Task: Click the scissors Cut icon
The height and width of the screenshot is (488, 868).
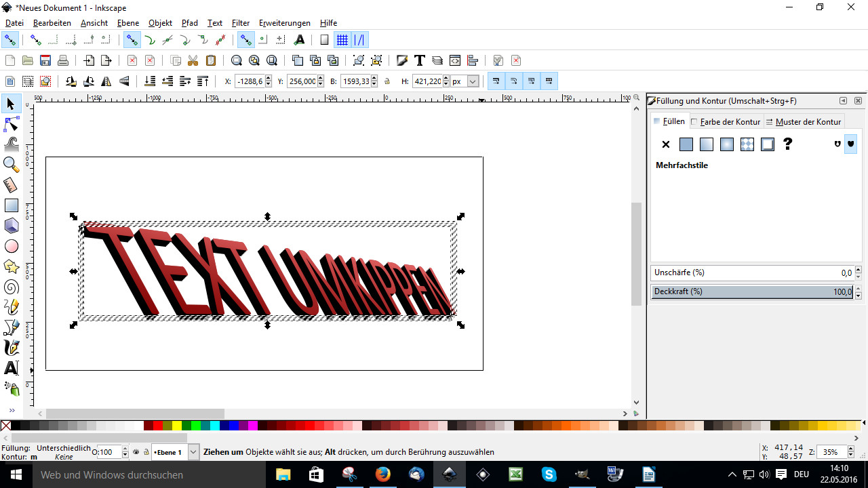Action: pos(193,60)
